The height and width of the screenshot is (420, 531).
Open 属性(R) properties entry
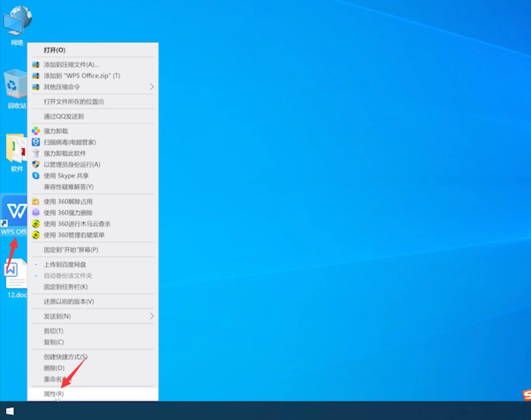(x=93, y=394)
